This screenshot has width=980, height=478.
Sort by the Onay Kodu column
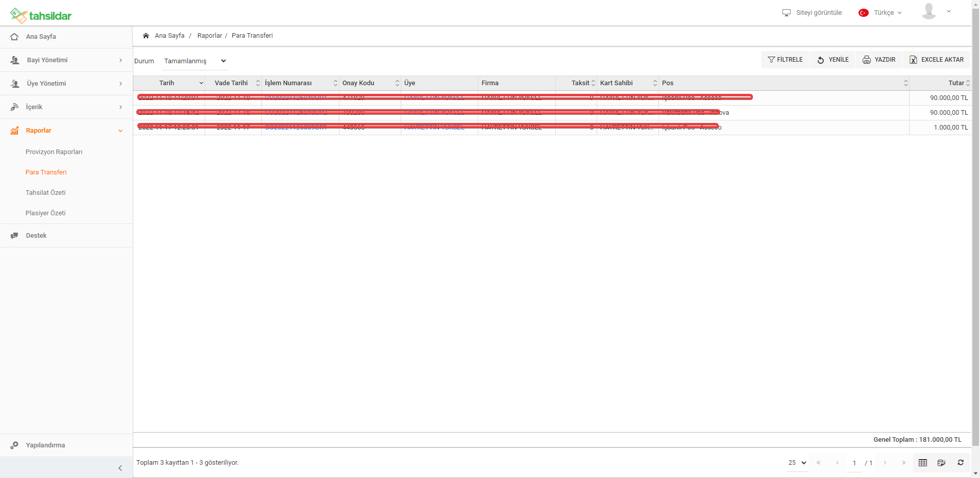(x=370, y=83)
